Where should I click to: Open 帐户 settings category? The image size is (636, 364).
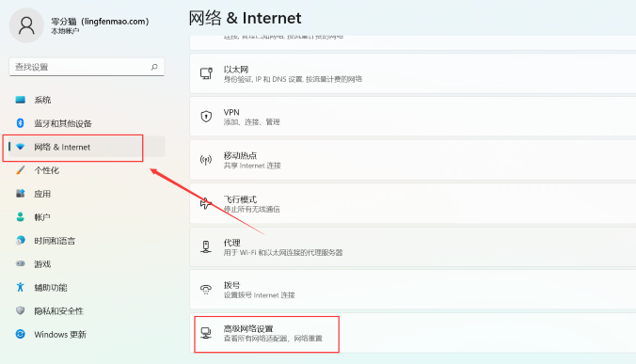87,217
